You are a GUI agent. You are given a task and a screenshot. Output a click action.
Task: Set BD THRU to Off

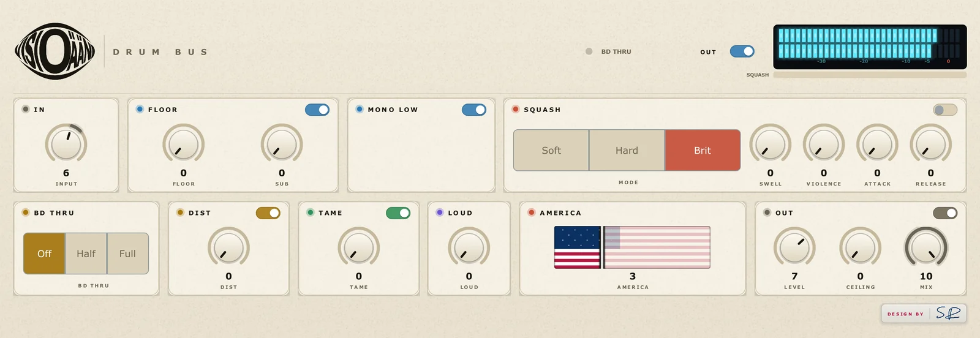(45, 254)
